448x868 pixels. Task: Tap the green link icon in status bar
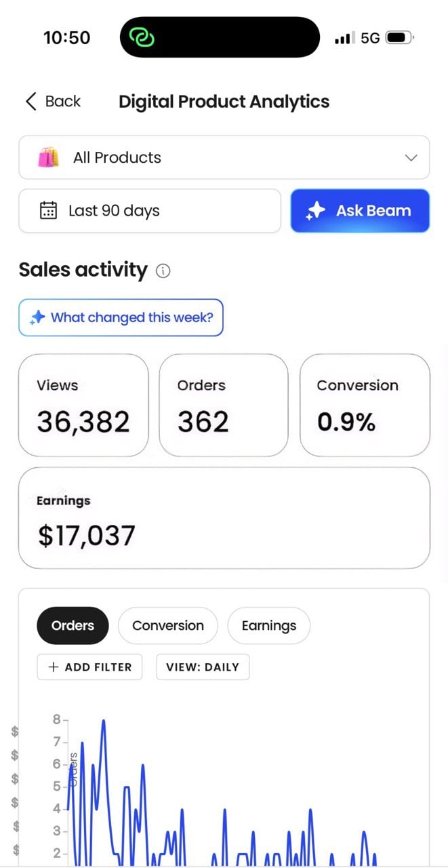pyautogui.click(x=142, y=37)
